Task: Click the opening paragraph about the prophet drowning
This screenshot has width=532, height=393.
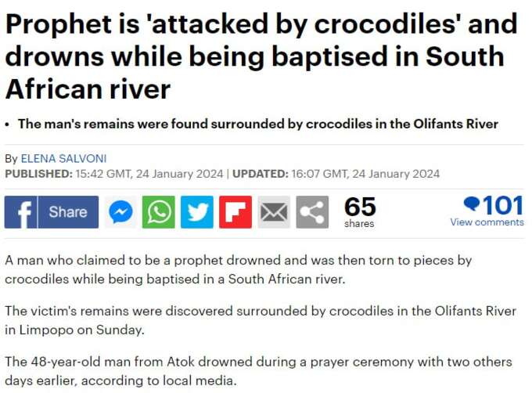Action: point(238,270)
